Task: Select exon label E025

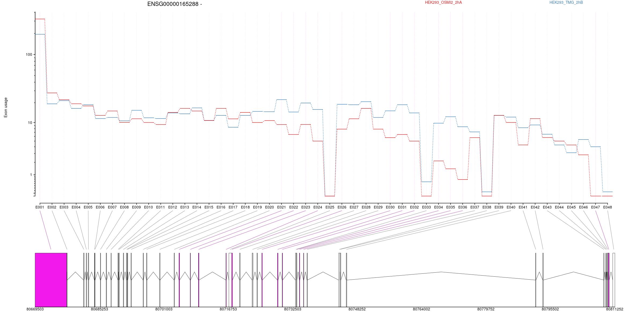Action: coord(330,207)
